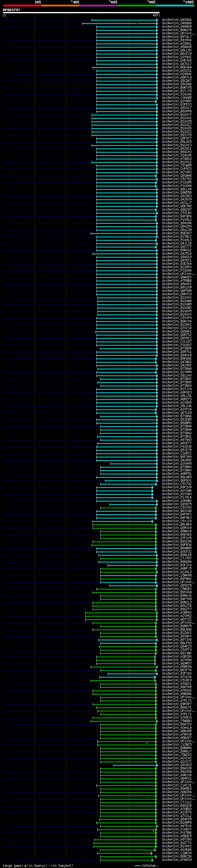Select the UniRef100_P17814 label
Image resolution: width=197 pixels, height=868 pixels.
177,497
